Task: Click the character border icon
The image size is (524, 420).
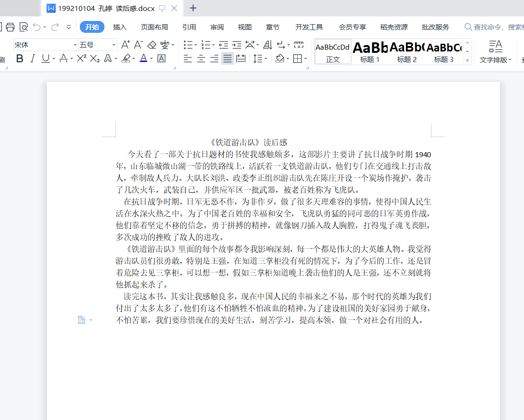Action: (161, 58)
